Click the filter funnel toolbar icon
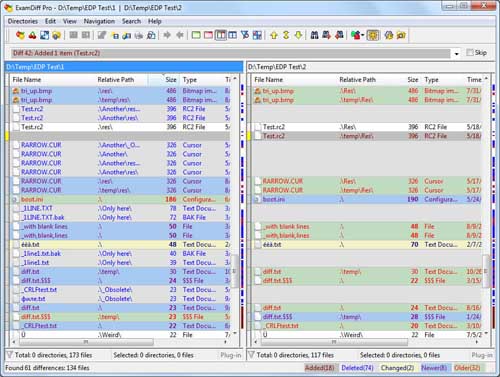The image size is (500, 377). [245, 35]
